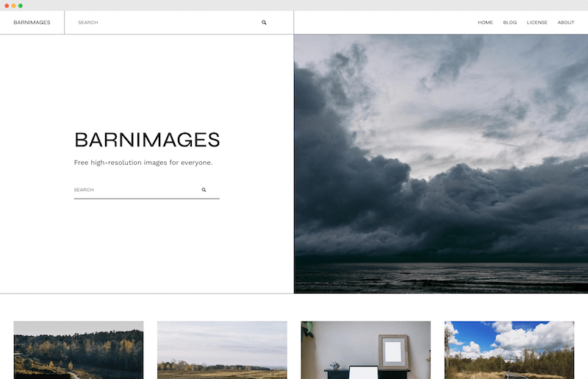Open the blue sky road thumbnail
The image size is (588, 379).
[x=509, y=350]
